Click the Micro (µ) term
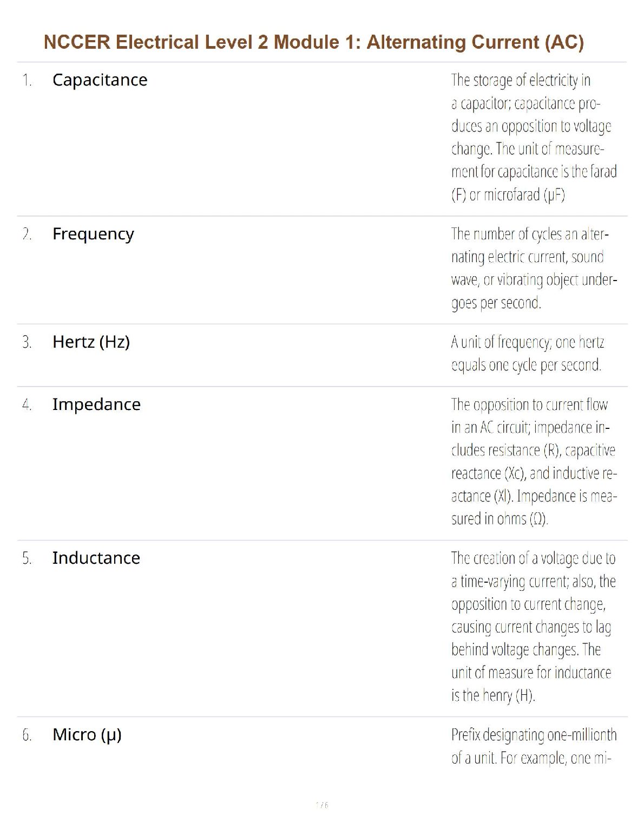644x834 pixels. click(87, 735)
